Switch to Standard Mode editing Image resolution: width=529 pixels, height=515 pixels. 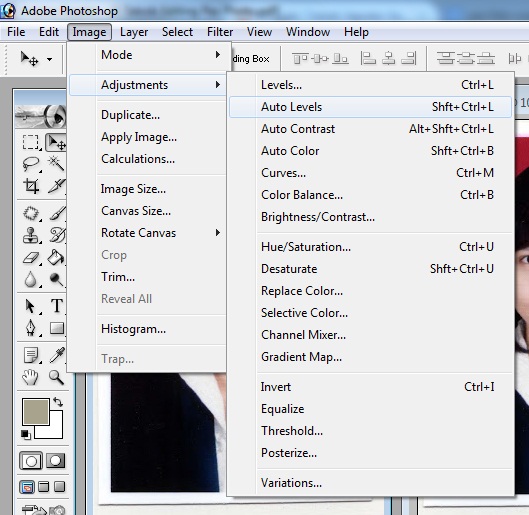tap(31, 461)
